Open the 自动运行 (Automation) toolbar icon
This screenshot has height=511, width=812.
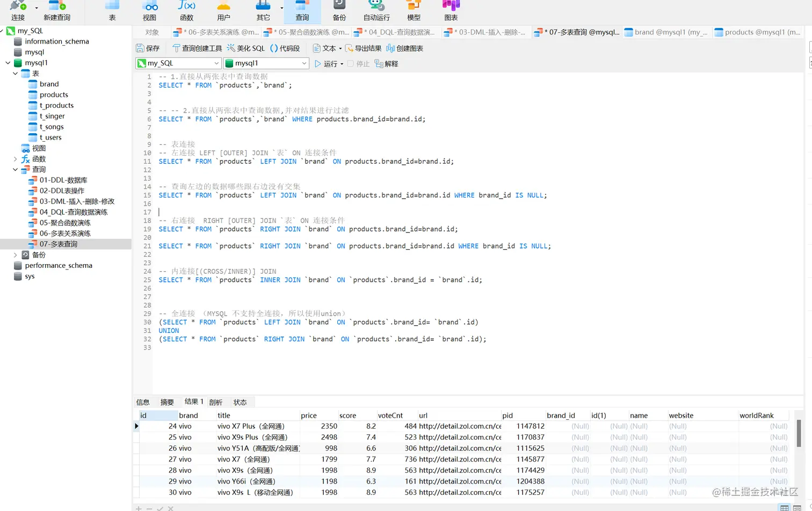pos(376,11)
